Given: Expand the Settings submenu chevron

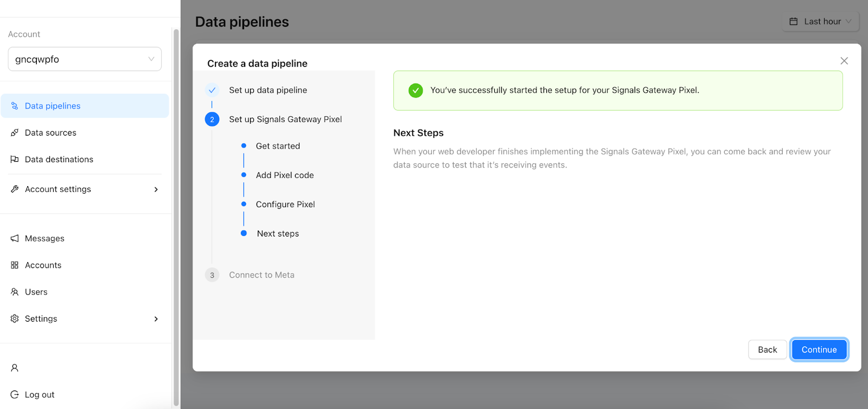Looking at the screenshot, I should pyautogui.click(x=156, y=318).
